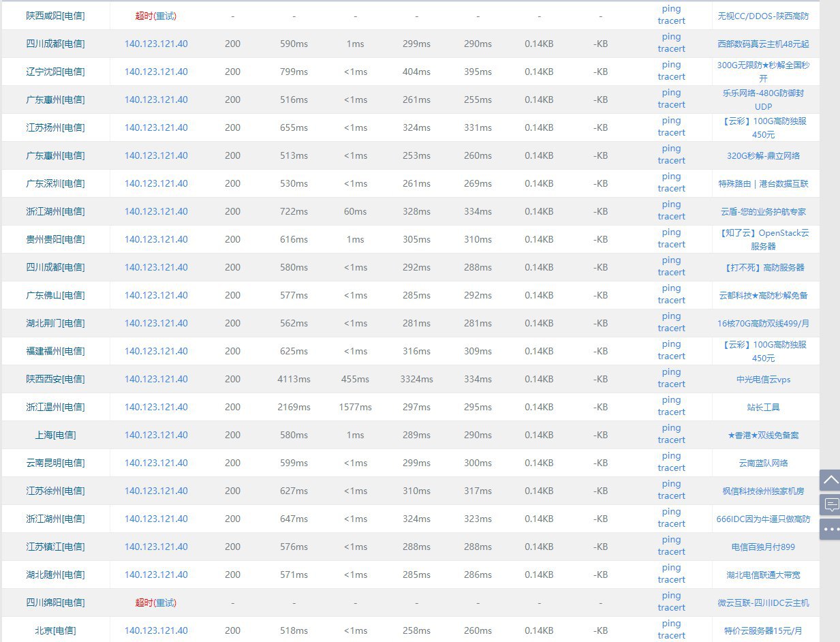Click the 湖北电信联通大带宽 link

coord(763,575)
